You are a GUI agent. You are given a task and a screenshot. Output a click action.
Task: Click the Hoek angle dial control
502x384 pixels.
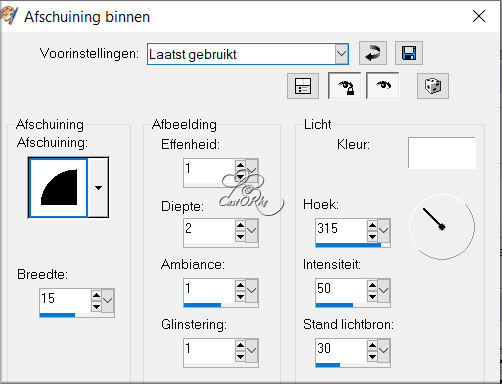[x=442, y=227]
